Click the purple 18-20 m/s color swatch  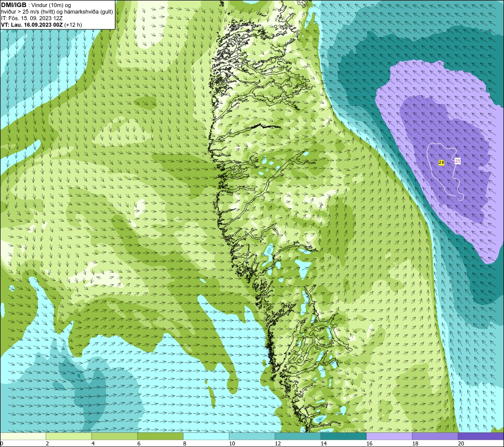coord(435,436)
